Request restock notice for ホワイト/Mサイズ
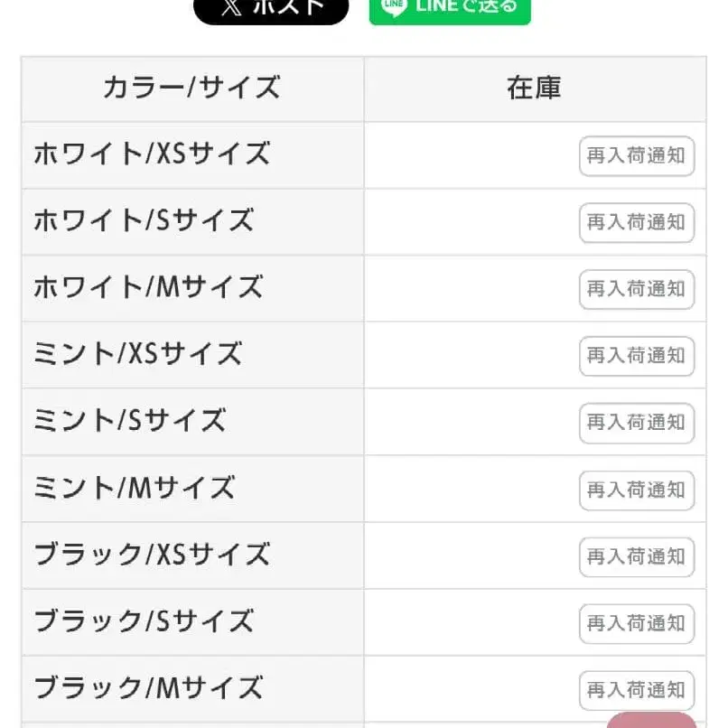 click(637, 290)
